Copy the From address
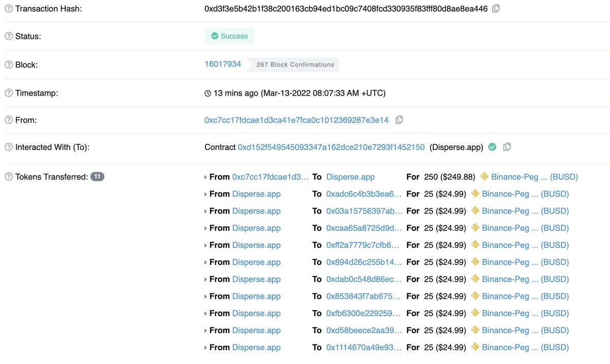The height and width of the screenshot is (364, 610). pyautogui.click(x=399, y=120)
